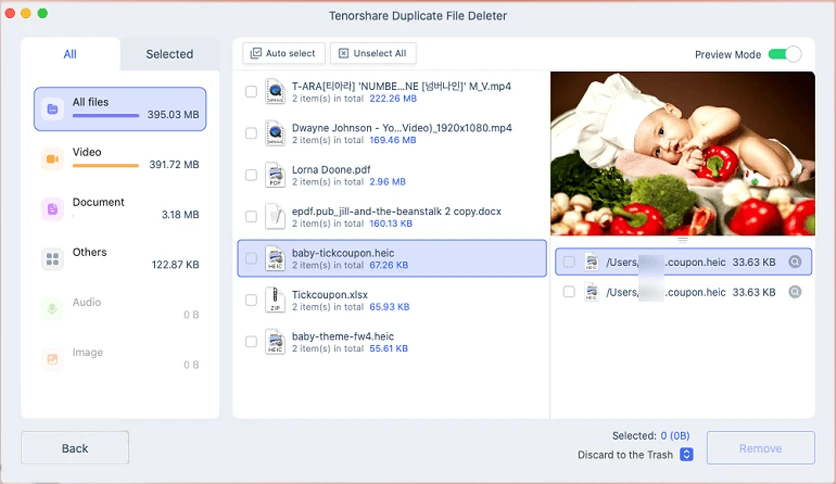Select the Image category row

tap(120, 359)
